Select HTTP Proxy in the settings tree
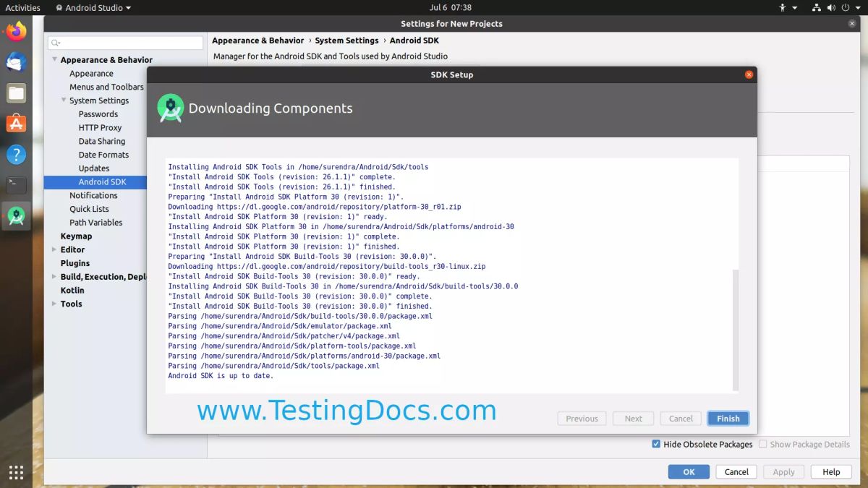This screenshot has width=868, height=488. (100, 128)
